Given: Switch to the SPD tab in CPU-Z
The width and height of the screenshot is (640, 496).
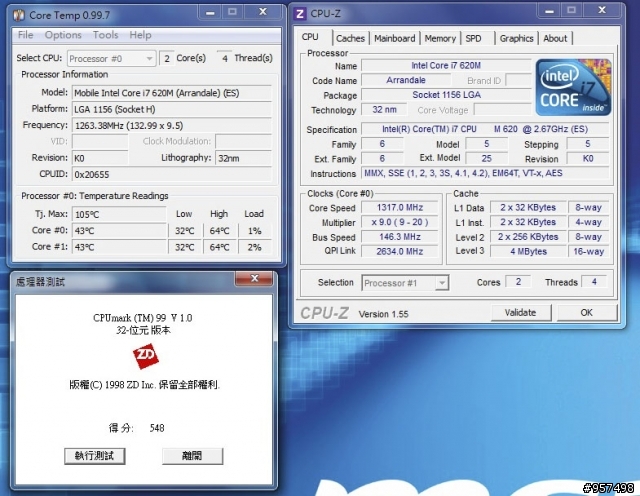Looking at the screenshot, I should click(473, 38).
